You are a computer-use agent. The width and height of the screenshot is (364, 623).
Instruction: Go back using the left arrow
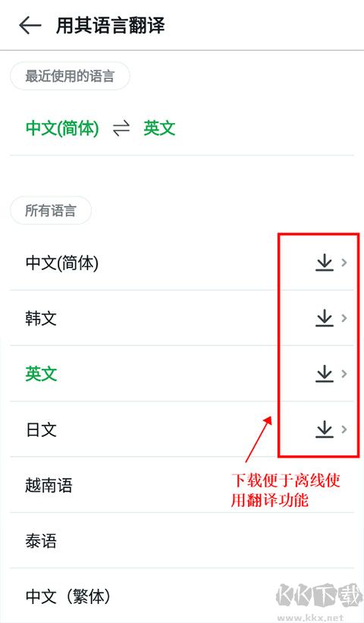30,26
